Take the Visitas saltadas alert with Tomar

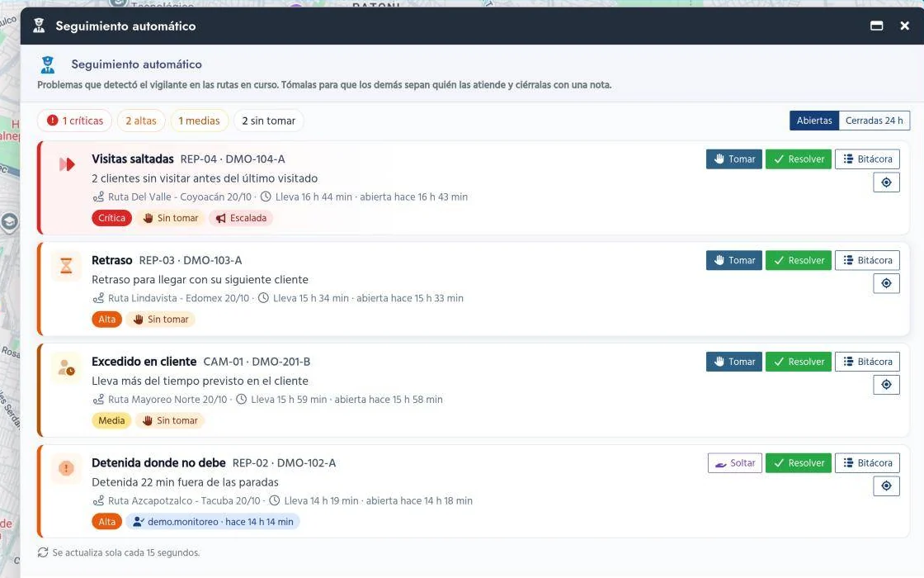click(734, 159)
